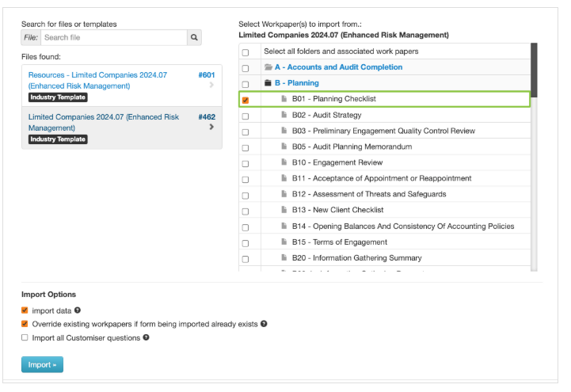Click help icon next to Override existing workpapers

[264, 324]
